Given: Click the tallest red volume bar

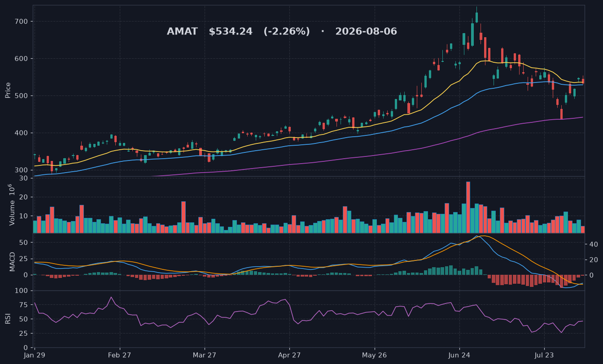Looking at the screenshot, I should tap(468, 207).
